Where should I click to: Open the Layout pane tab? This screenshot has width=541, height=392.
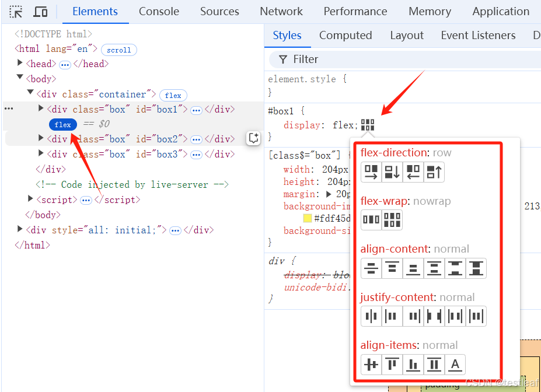tap(407, 36)
